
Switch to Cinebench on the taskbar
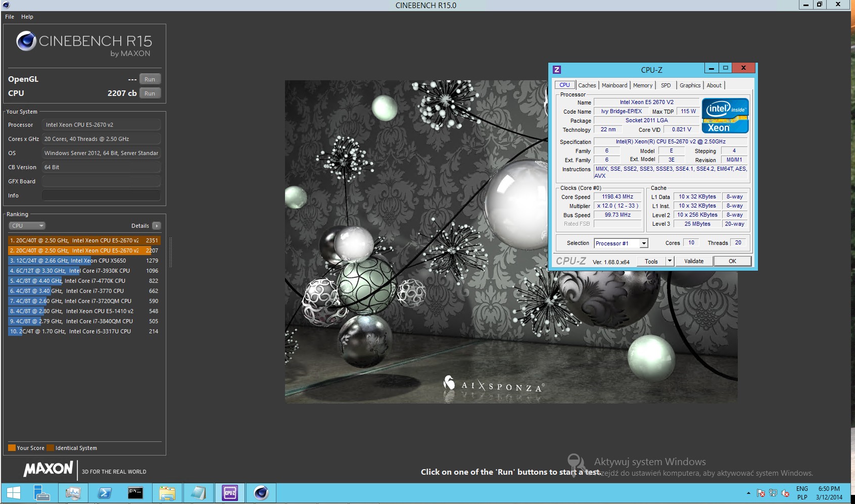(261, 493)
